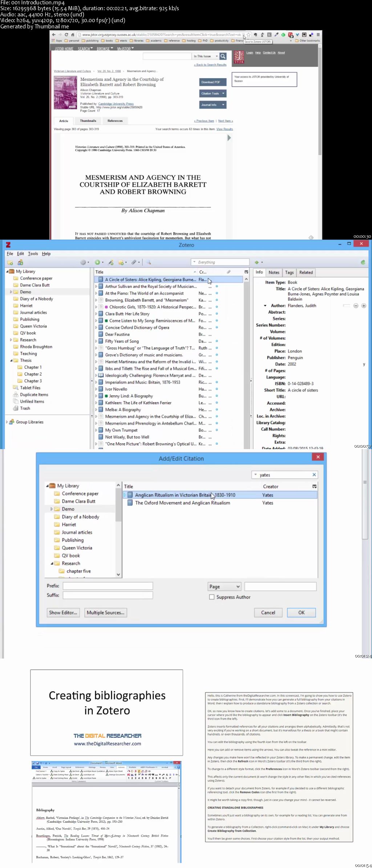Click the Prefix input field
The height and width of the screenshot is (868, 372).
coord(108,586)
